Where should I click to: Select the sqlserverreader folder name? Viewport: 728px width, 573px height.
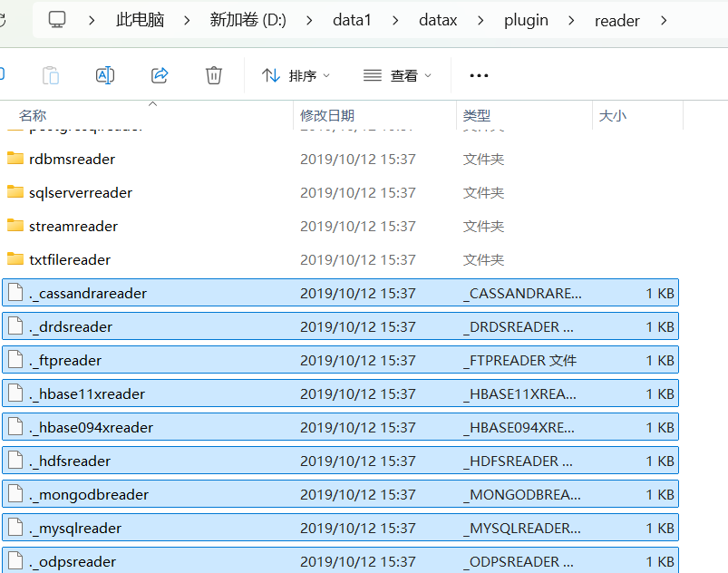[x=81, y=193]
